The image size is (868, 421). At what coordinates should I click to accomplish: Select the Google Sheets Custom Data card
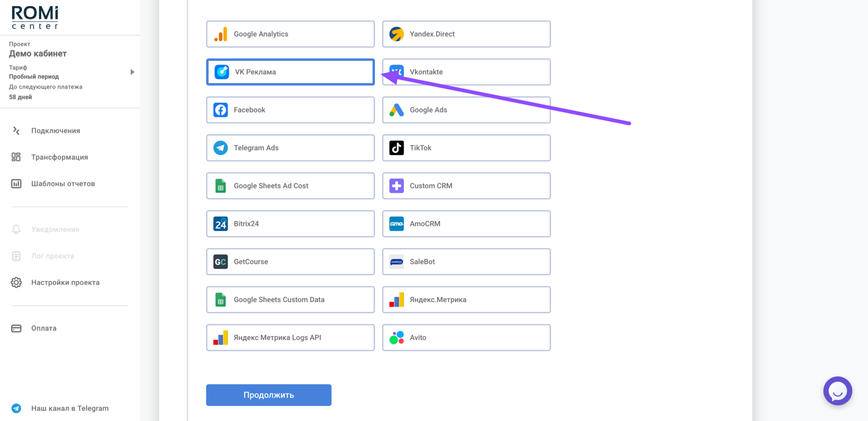pos(290,300)
